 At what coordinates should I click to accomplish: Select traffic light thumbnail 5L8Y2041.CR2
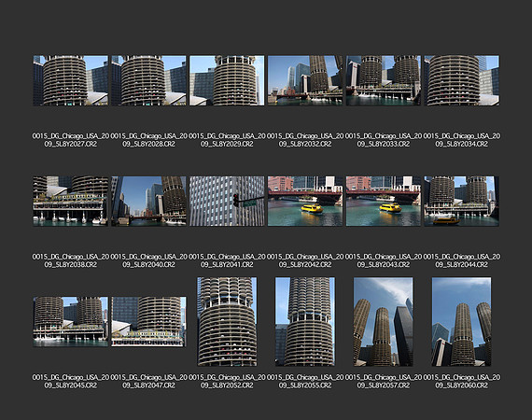point(227,201)
